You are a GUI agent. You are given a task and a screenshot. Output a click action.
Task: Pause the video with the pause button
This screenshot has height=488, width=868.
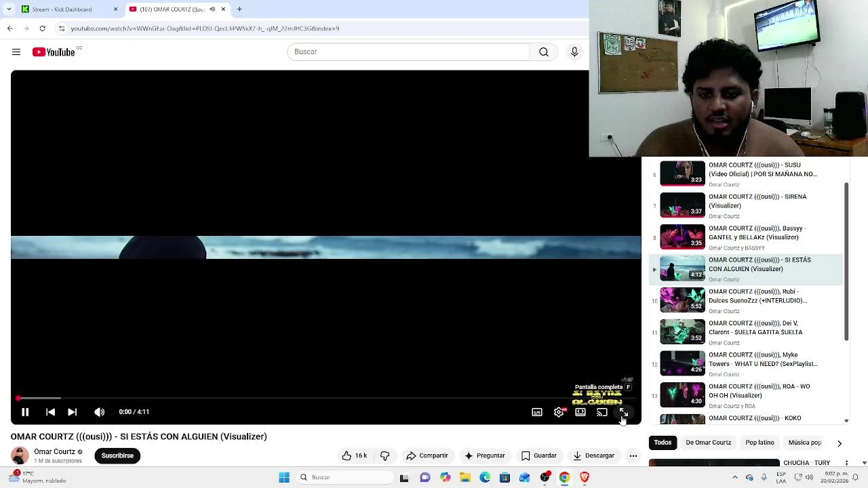pyautogui.click(x=25, y=412)
